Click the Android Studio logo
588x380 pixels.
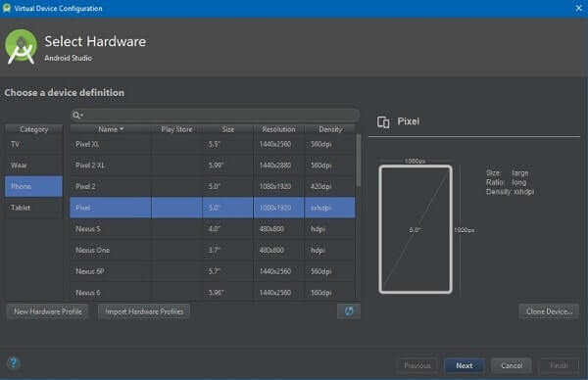(x=21, y=46)
